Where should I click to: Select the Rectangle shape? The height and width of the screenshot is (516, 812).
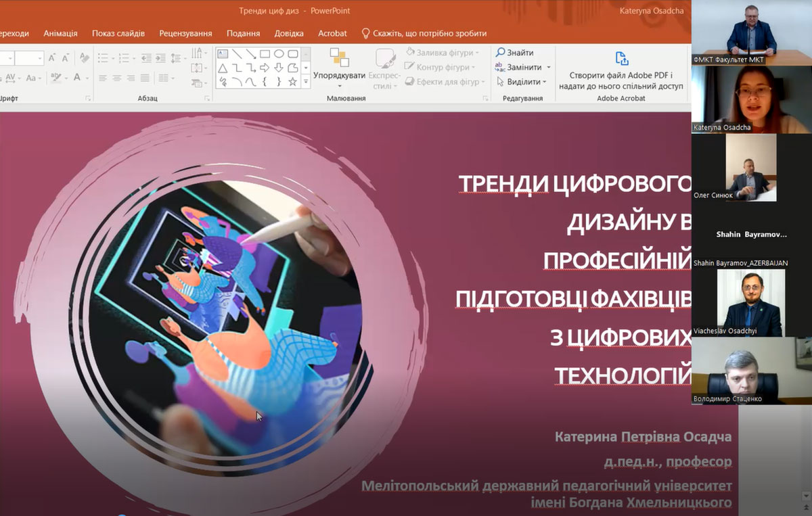pyautogui.click(x=265, y=54)
